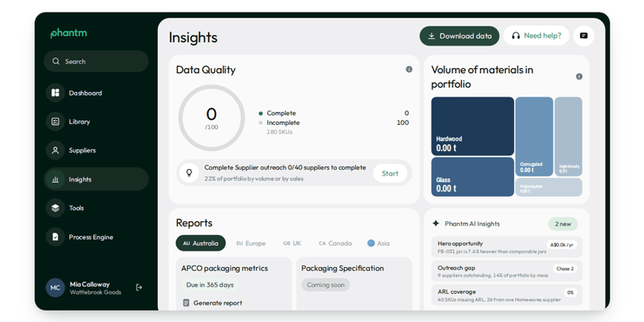Click the 180 SKUs text

[x=279, y=132]
